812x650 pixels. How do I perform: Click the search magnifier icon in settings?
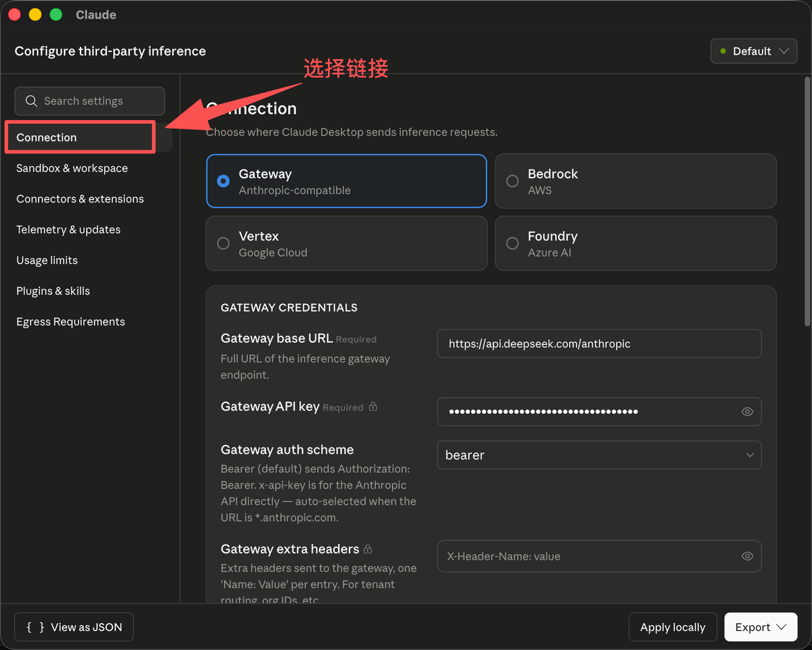(x=31, y=101)
